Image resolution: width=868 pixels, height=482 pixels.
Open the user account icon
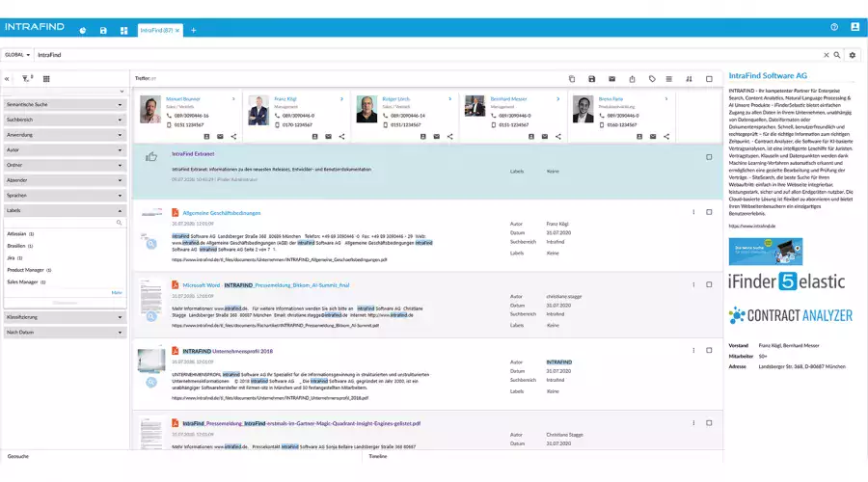pos(854,27)
